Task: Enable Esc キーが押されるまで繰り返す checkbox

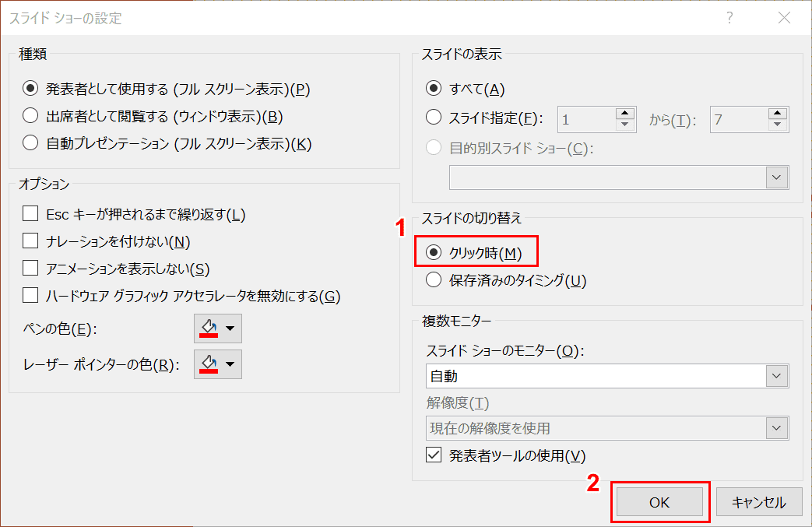Action: pyautogui.click(x=30, y=213)
